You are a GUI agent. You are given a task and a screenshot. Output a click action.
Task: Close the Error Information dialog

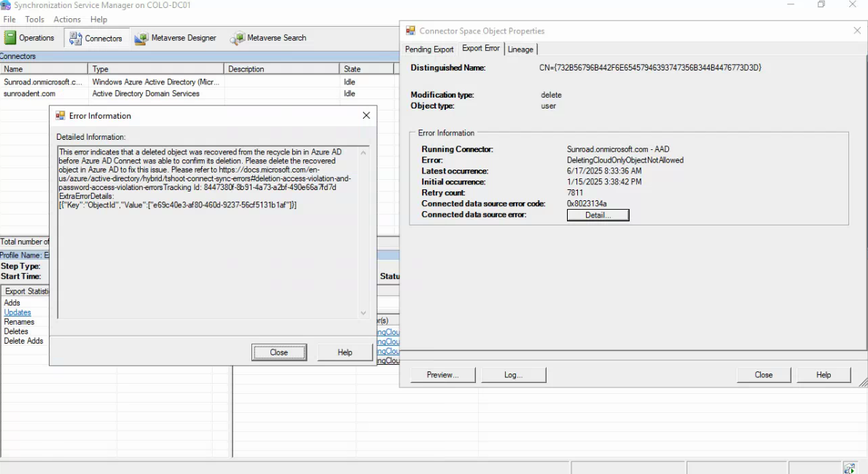click(x=279, y=352)
